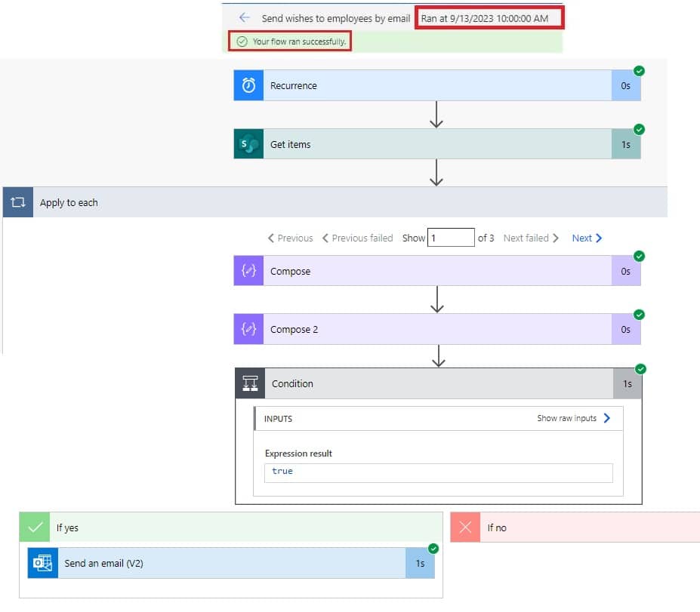This screenshot has height=612, width=700.
Task: Click the Recurrence alarm clock icon
Action: tap(248, 85)
